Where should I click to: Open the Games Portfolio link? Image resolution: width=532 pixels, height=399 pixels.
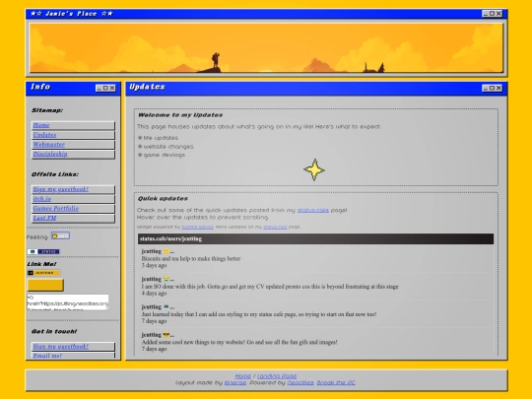55,208
